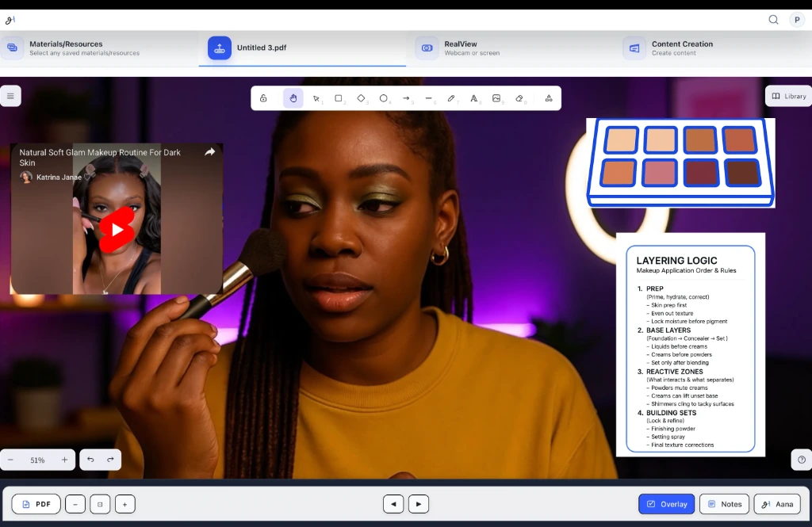The height and width of the screenshot is (527, 812).
Task: Zoom out the canvas with minus
Action: click(10, 460)
